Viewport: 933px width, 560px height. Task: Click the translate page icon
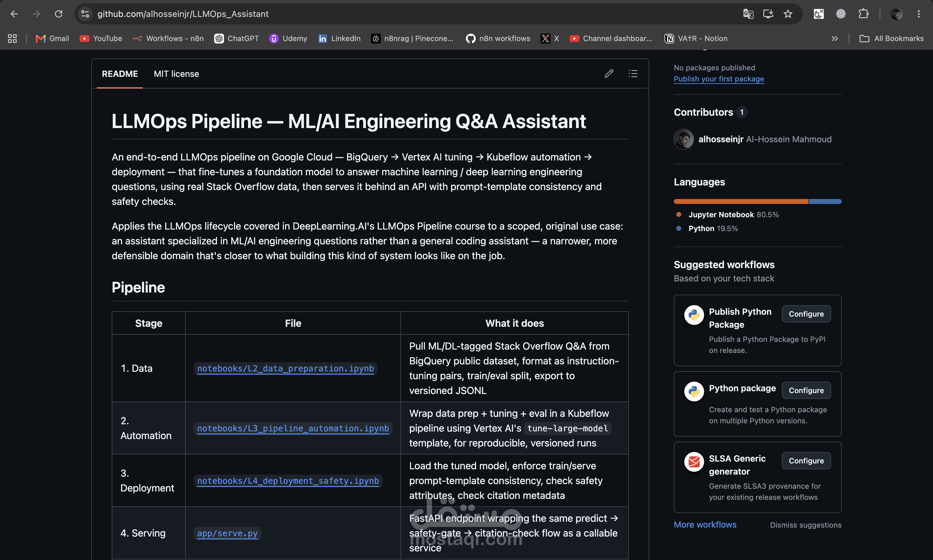(748, 14)
